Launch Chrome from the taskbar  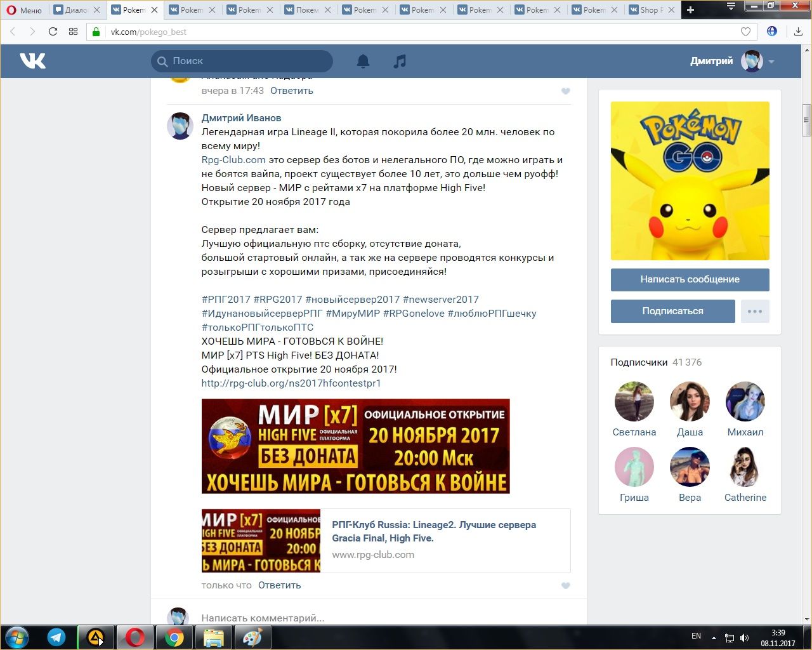(174, 637)
